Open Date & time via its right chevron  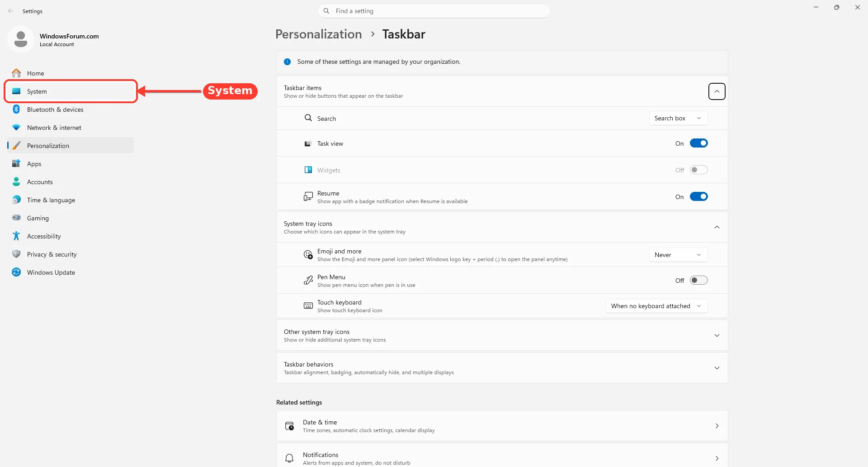[x=717, y=426]
